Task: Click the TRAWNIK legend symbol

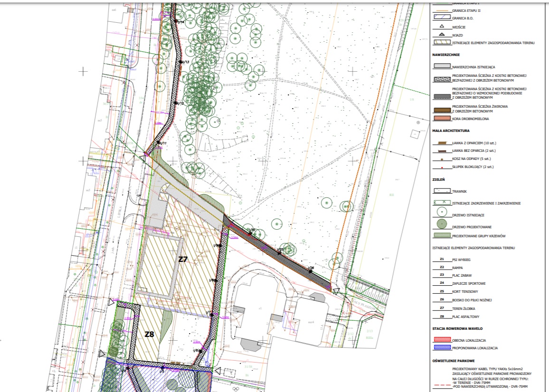Action: click(x=442, y=191)
